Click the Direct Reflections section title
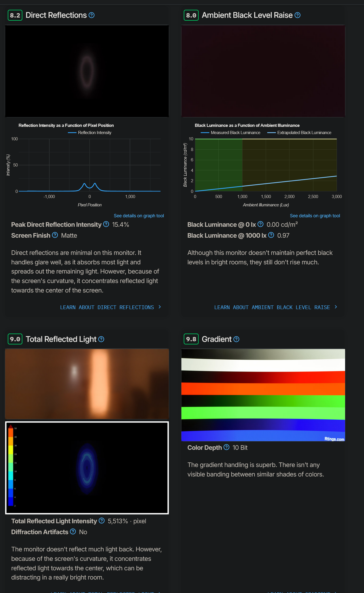Screen dimensions: 364x593 (x=56, y=15)
